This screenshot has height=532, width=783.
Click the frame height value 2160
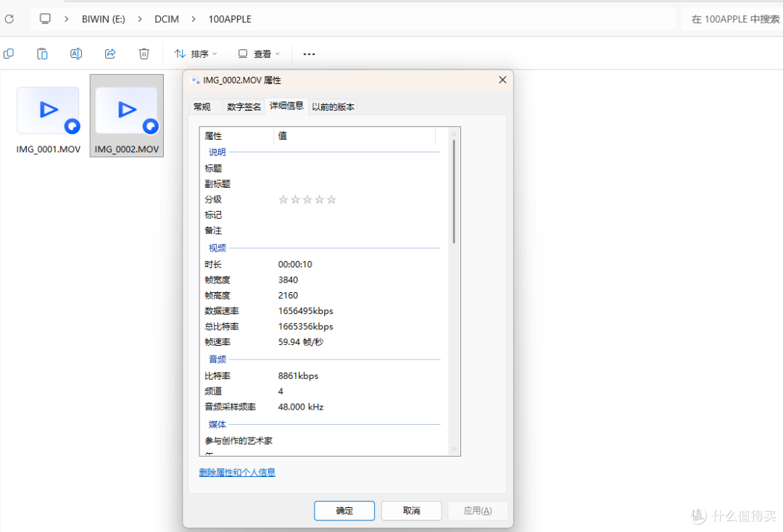[x=288, y=296]
